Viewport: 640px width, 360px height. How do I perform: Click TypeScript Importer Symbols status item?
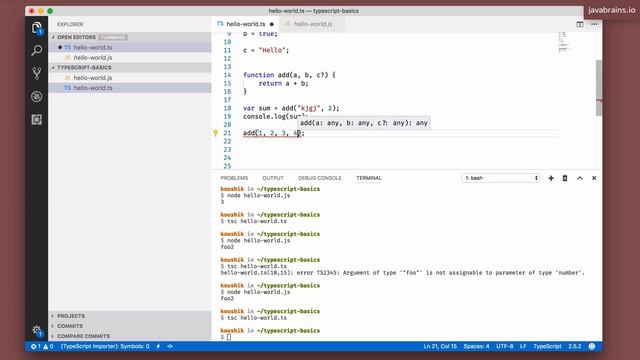click(x=105, y=346)
